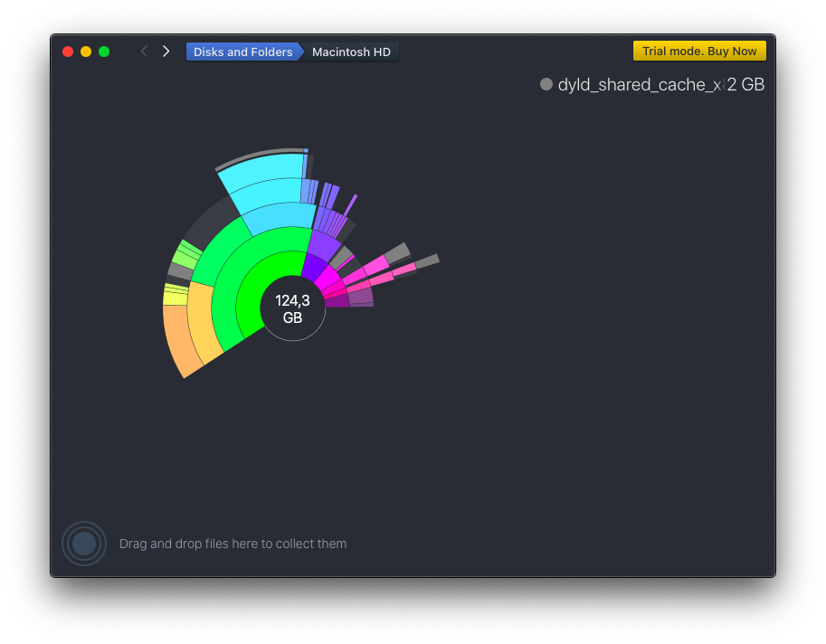The width and height of the screenshot is (826, 644).
Task: Click the 124,3 GB center circle
Action: [x=292, y=308]
